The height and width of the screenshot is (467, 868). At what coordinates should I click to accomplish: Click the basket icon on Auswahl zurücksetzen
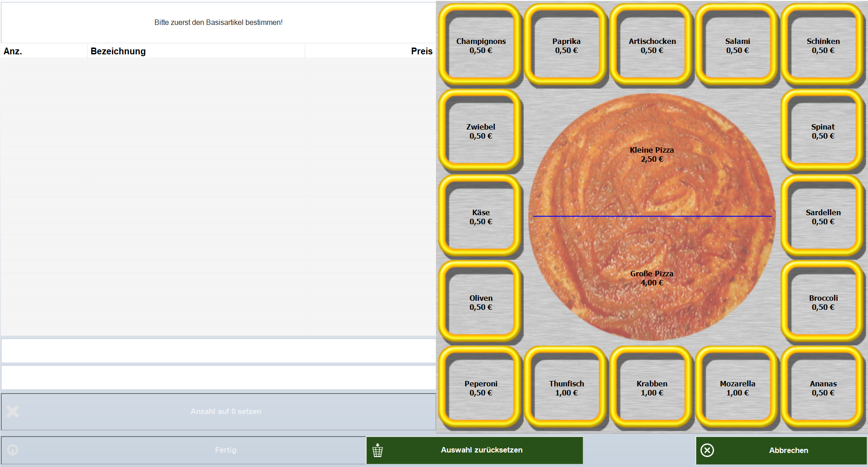(x=378, y=450)
